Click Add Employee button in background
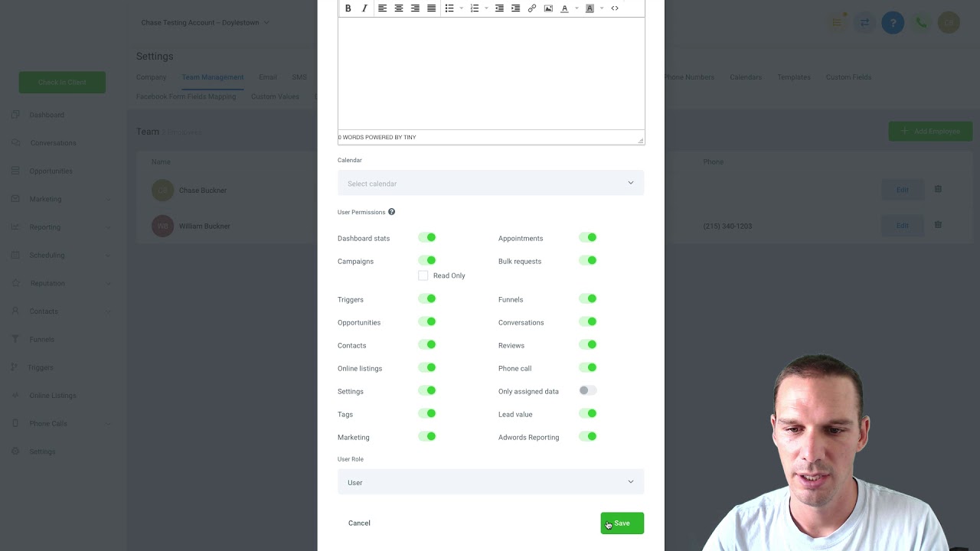The height and width of the screenshot is (551, 980). point(930,131)
